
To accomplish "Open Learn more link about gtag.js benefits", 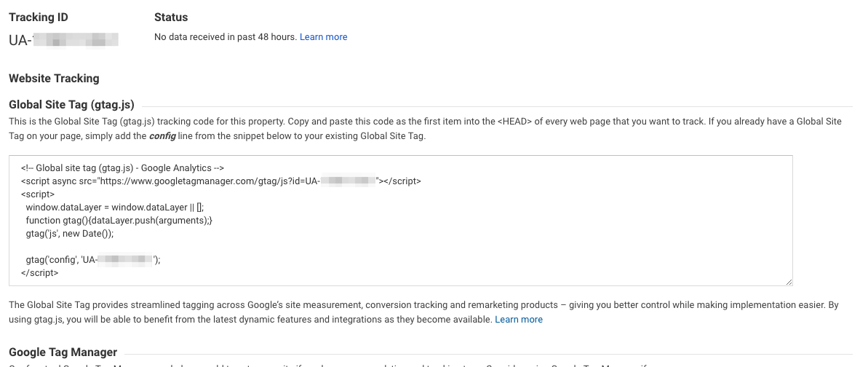I will pyautogui.click(x=518, y=320).
